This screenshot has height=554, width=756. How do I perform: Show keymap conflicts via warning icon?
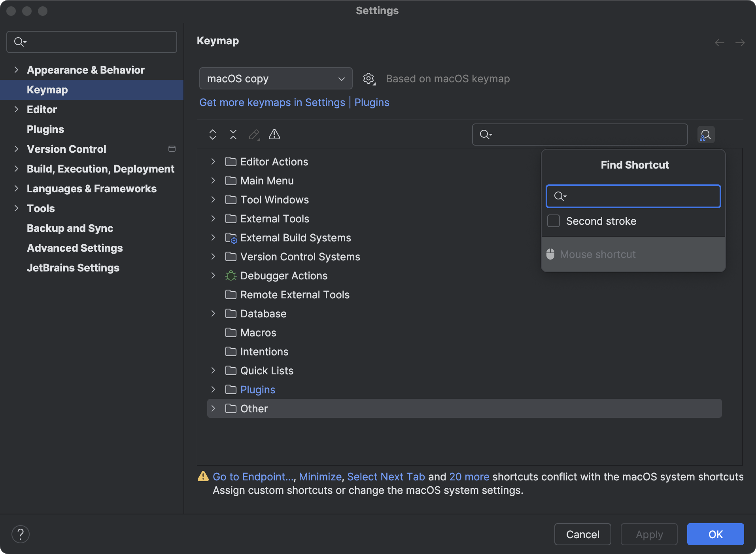point(274,135)
